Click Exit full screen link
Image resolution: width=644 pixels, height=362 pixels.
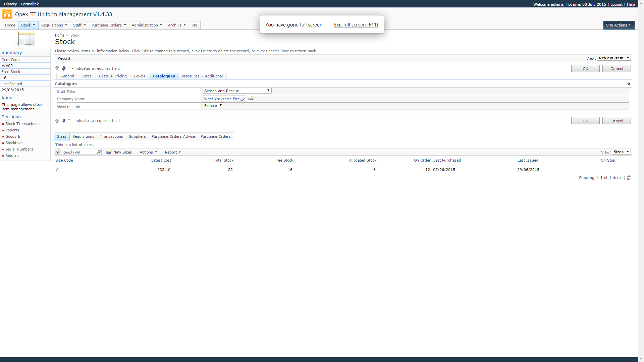(x=356, y=25)
